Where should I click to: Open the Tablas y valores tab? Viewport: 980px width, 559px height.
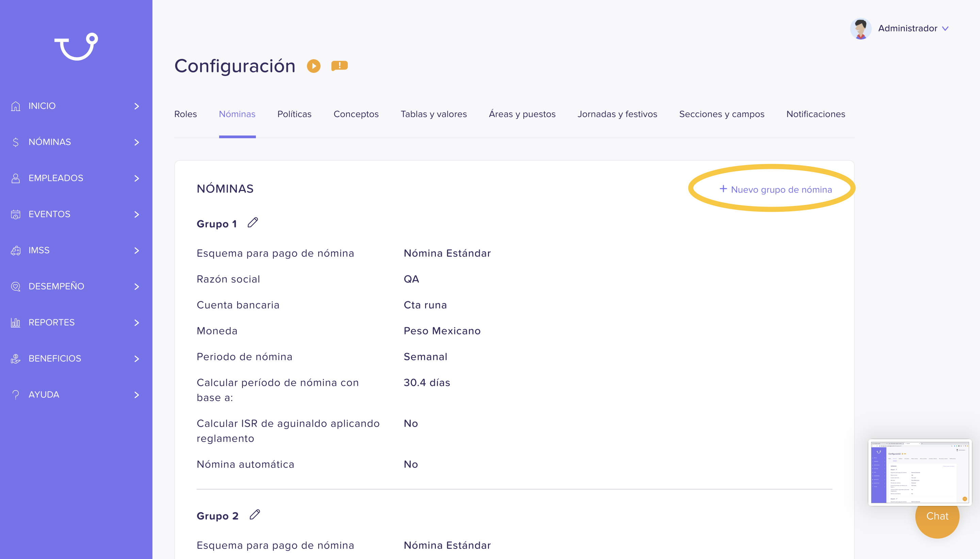(x=434, y=114)
